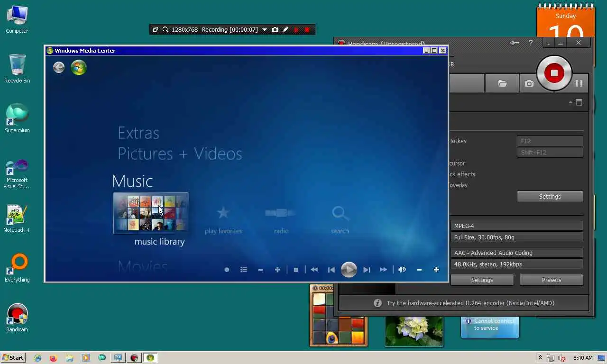607x364 pixels.
Task: Launch Notepad++ from desktop
Action: point(17,218)
